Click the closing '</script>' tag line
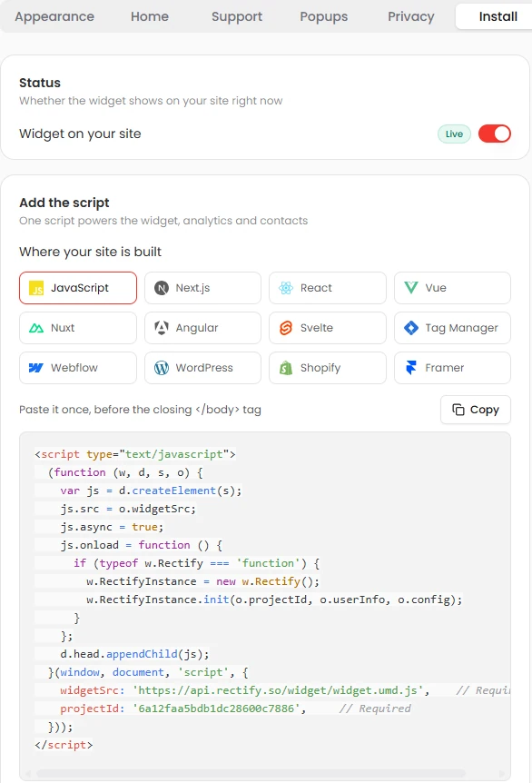Screen dimensions: 532x783 click(64, 745)
